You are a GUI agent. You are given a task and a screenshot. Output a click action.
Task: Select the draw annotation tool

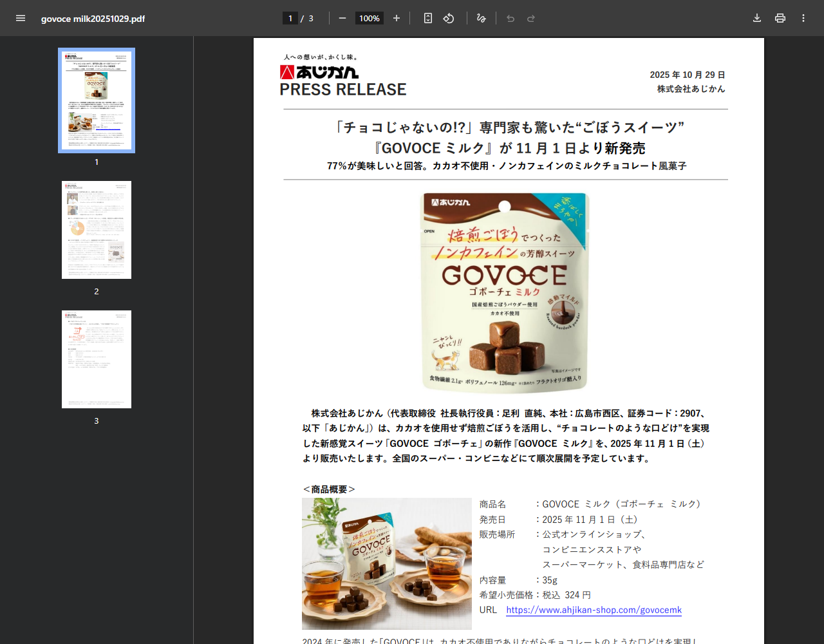481,18
